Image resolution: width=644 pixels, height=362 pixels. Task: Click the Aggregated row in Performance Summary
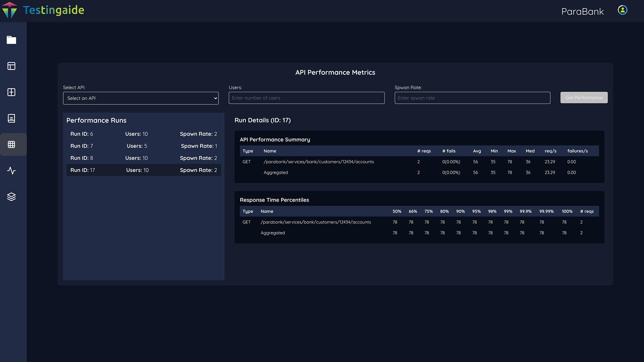(419, 172)
